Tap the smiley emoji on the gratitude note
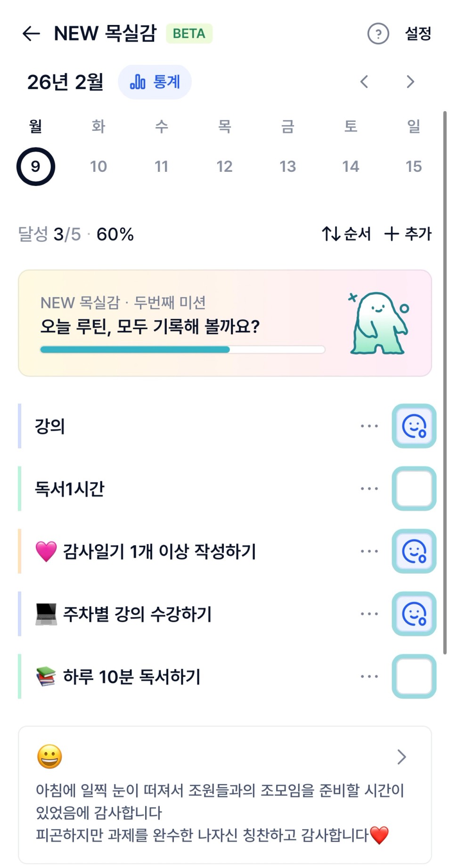 (x=49, y=757)
